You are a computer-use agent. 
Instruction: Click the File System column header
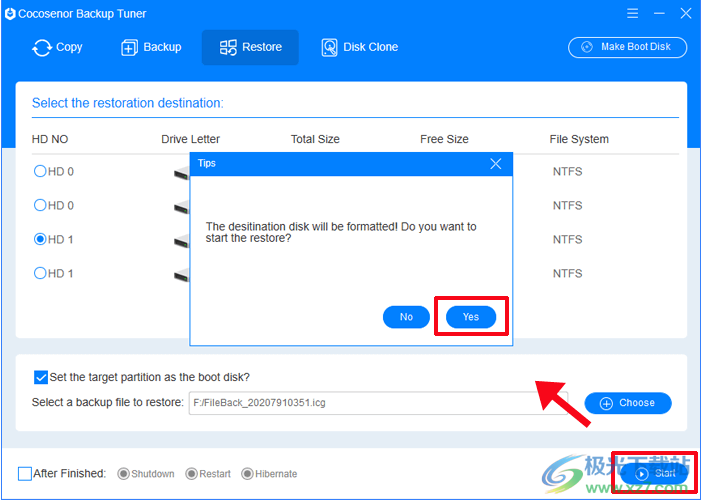point(579,139)
